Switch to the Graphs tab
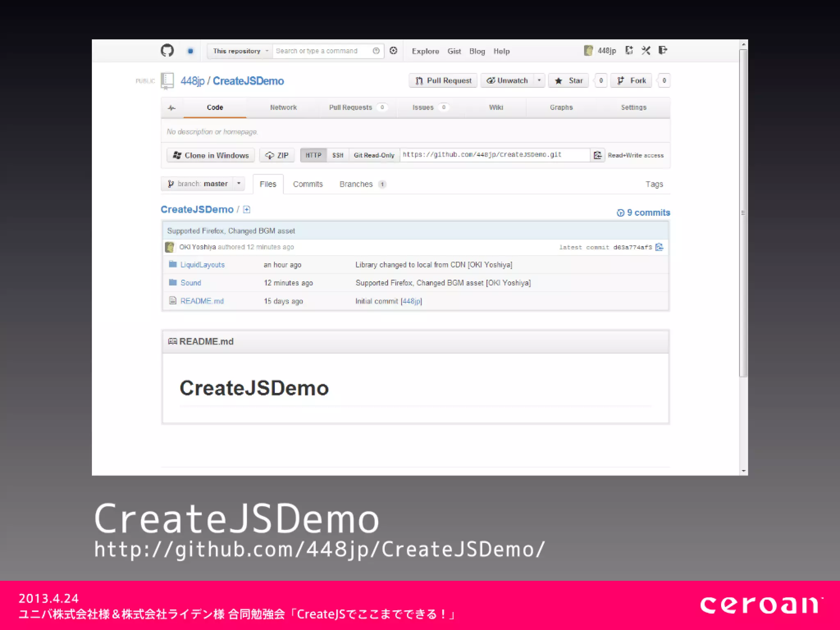840x630 pixels. 561,107
